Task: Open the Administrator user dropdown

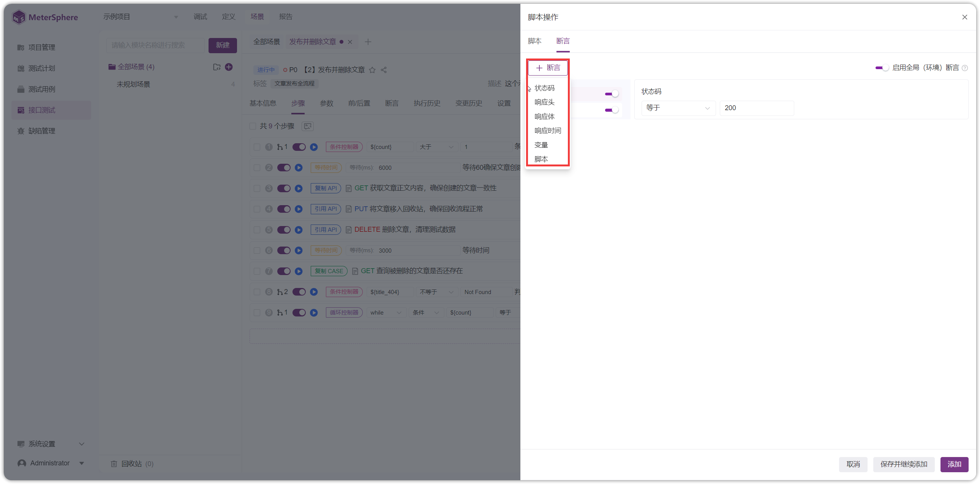Action: coord(51,463)
